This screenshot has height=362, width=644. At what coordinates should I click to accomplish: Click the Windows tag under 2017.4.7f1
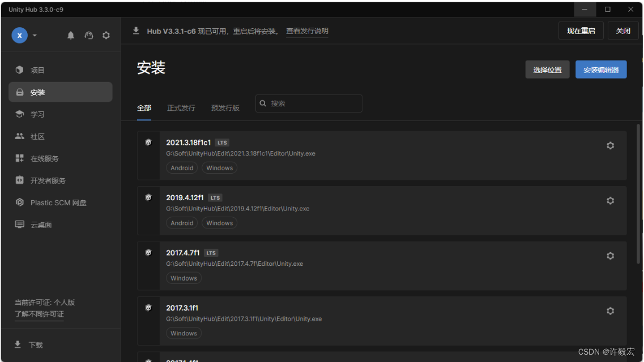[184, 278]
